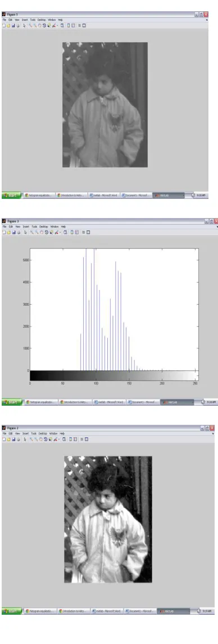This screenshot has height=644, width=218.
Task: Open View menu in Figure 2 window
Action: (17, 434)
